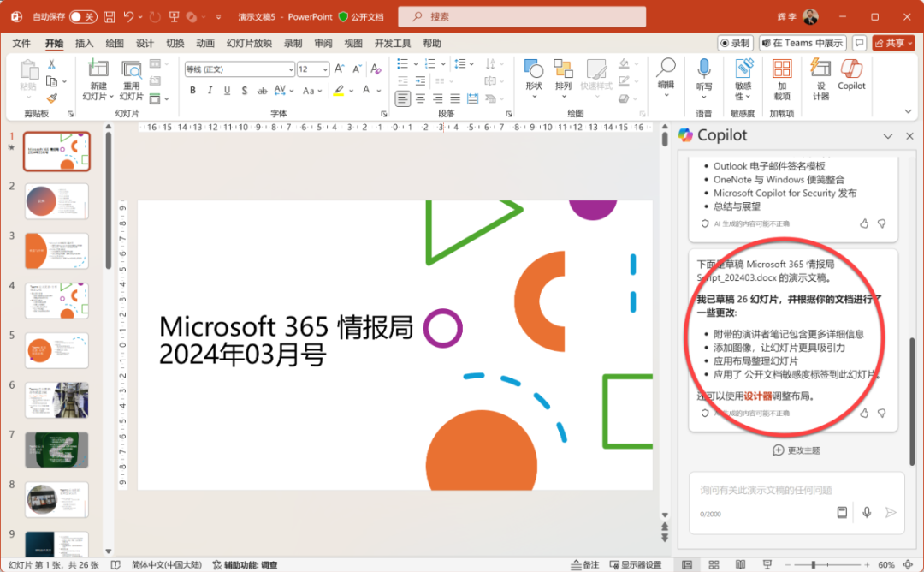Switch to the Insert tab

pos(84,43)
